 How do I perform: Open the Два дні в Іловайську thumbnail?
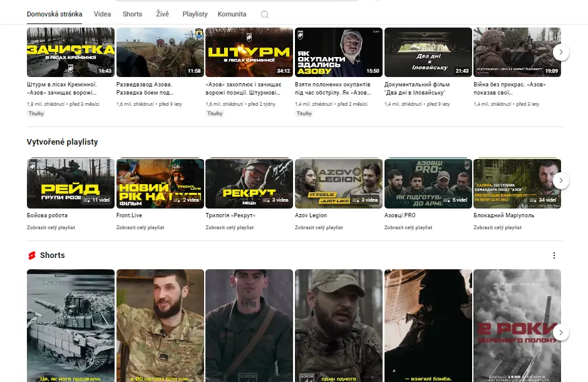pyautogui.click(x=428, y=52)
